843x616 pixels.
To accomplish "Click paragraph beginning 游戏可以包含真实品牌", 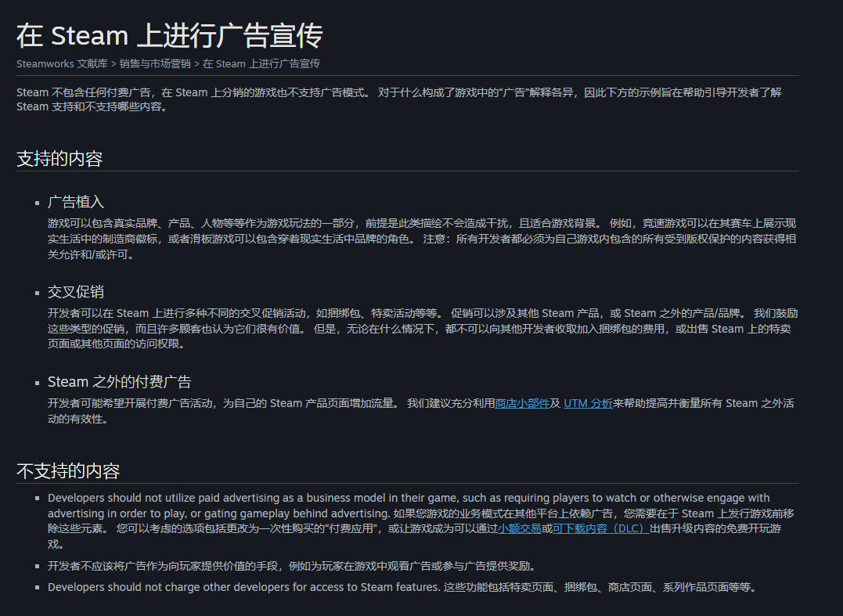I will [x=421, y=239].
